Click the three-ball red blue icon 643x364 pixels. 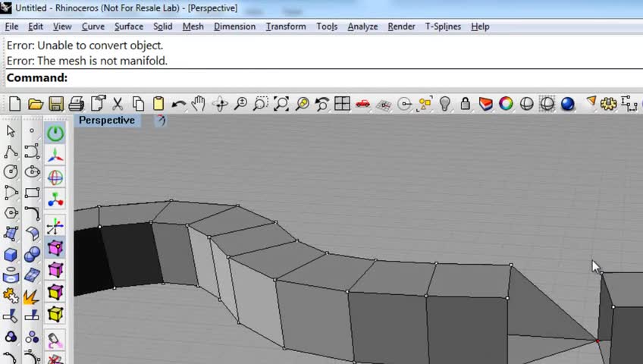click(55, 200)
